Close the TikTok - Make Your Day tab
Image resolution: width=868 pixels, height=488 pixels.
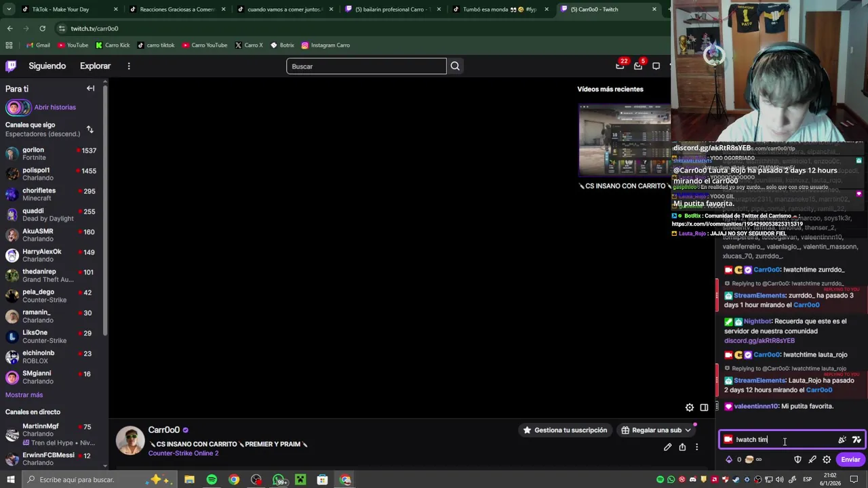[x=115, y=9]
